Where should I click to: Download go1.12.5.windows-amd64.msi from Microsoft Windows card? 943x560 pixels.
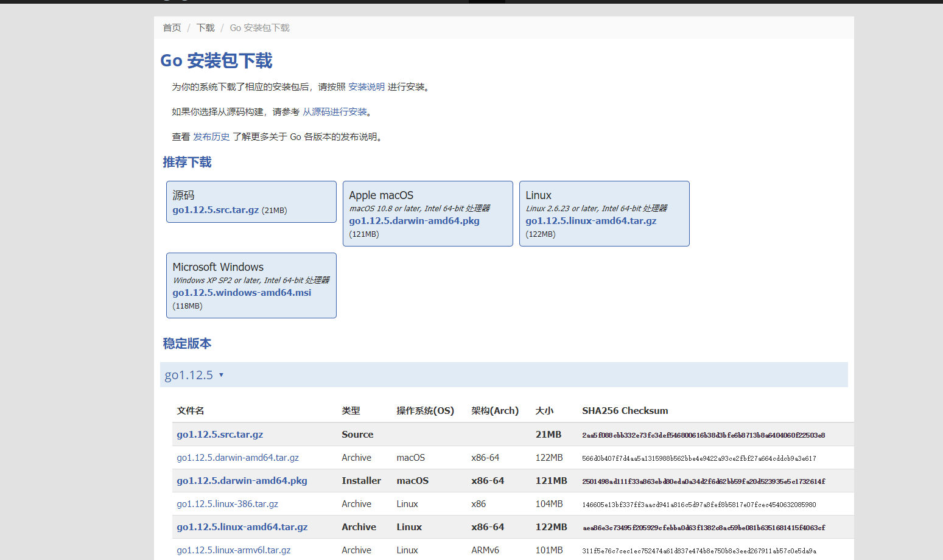coord(242,293)
